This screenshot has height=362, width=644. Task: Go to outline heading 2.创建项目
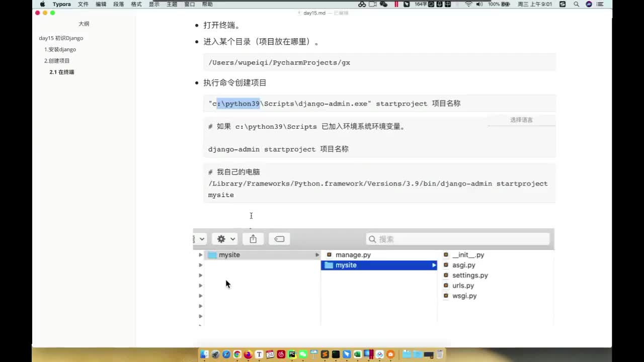[57, 61]
